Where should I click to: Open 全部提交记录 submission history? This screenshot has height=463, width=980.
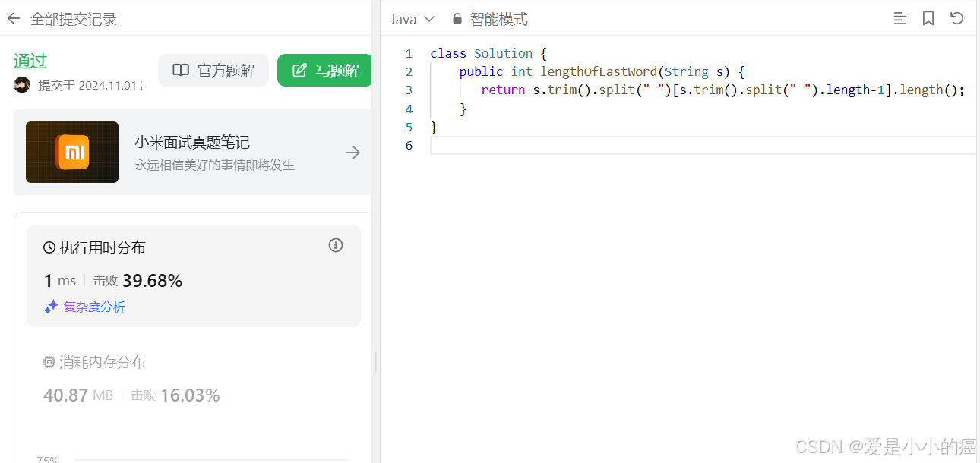(x=73, y=19)
